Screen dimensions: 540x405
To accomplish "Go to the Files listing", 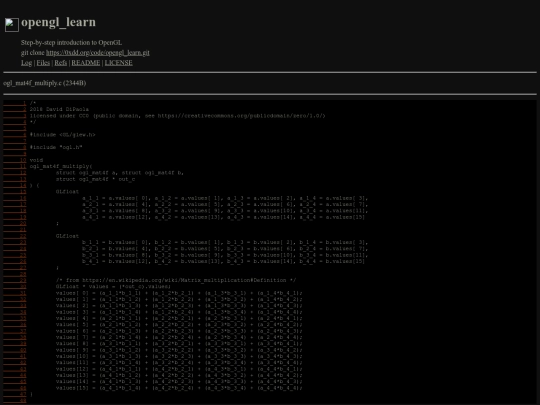I will (x=43, y=63).
